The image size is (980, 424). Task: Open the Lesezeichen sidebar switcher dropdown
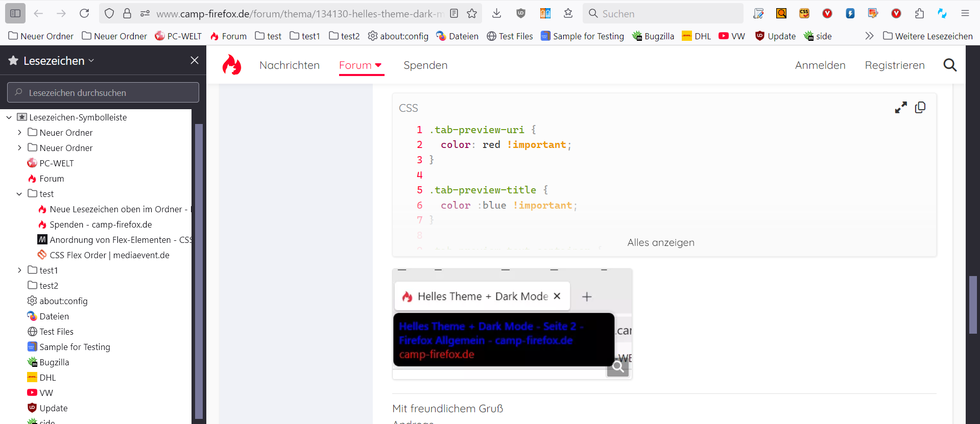[x=58, y=61]
